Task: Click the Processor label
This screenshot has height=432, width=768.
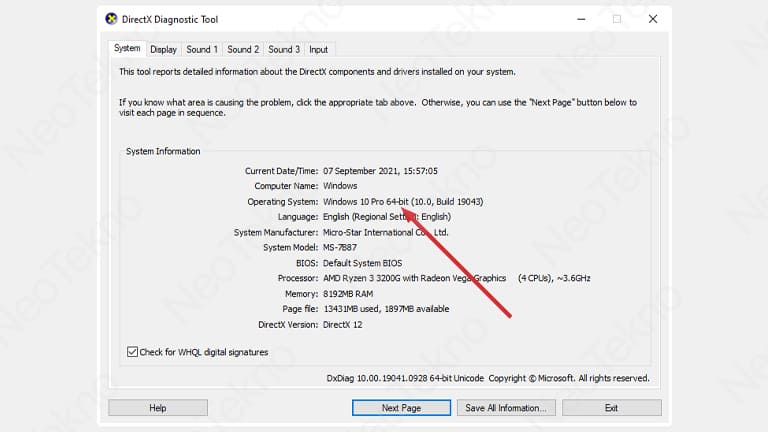Action: (298, 278)
